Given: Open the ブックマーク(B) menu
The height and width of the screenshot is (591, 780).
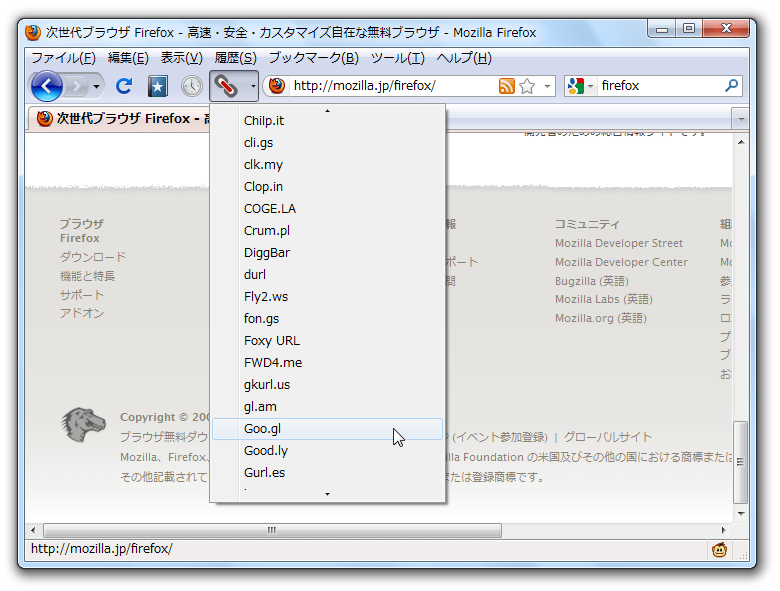Looking at the screenshot, I should tap(313, 58).
